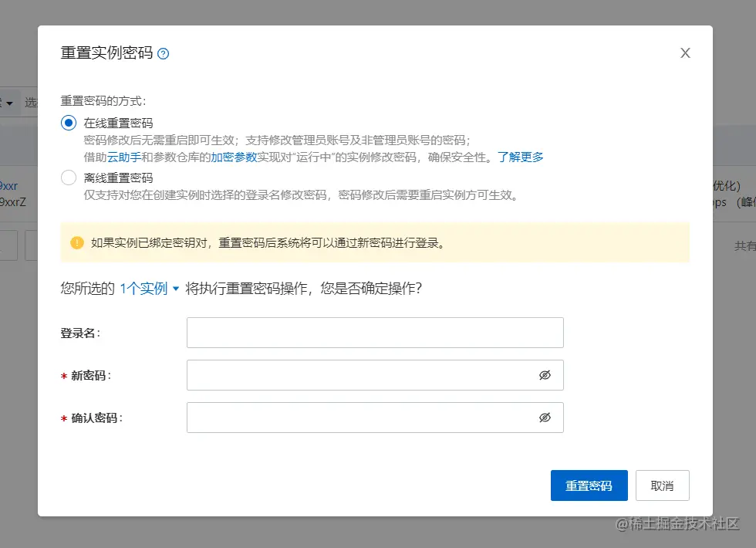Cancel with the 取消 button
756x548 pixels.
click(x=663, y=485)
